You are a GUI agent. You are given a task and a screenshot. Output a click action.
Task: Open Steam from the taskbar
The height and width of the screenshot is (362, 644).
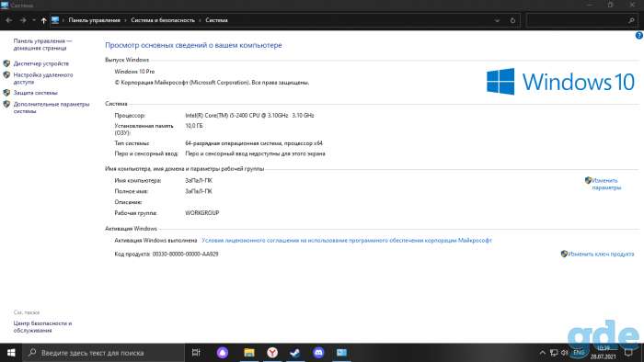tap(295, 353)
